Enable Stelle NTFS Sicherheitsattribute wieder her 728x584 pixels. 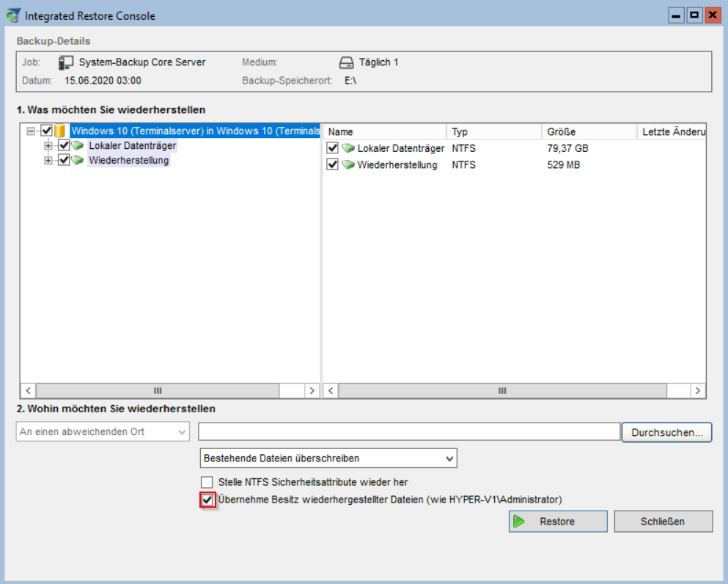[x=207, y=483]
